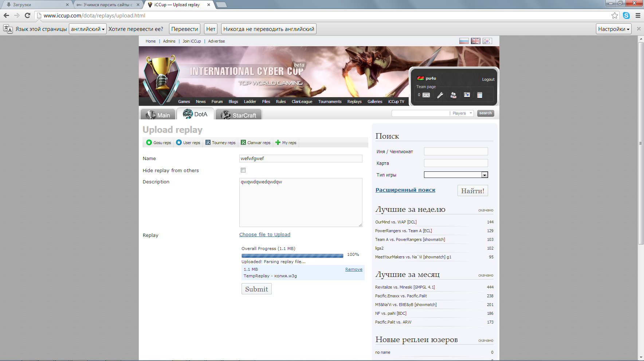The image size is (644, 361).
Task: Open the Chrome menu icon
Action: pos(638,15)
